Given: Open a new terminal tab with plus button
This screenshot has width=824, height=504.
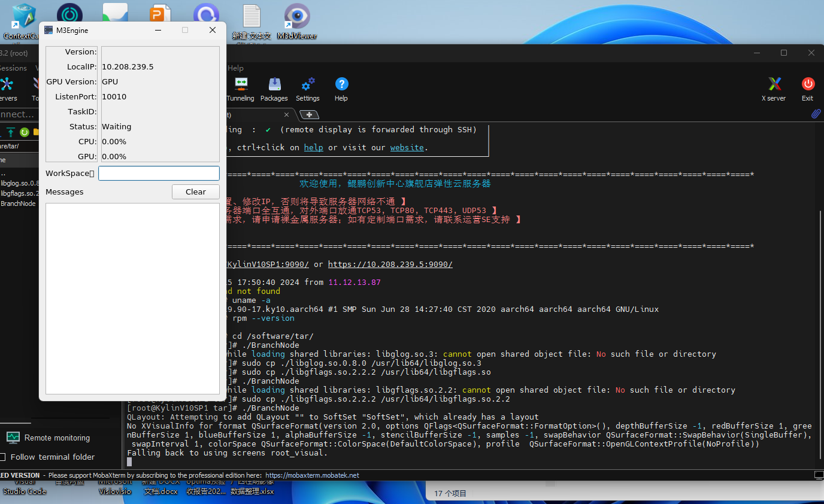Looking at the screenshot, I should pos(309,114).
